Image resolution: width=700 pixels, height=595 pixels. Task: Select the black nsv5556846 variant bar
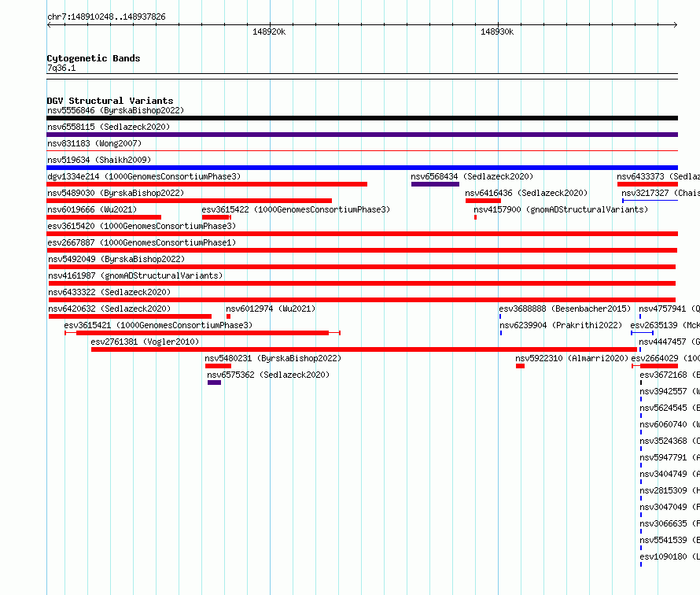(362, 118)
